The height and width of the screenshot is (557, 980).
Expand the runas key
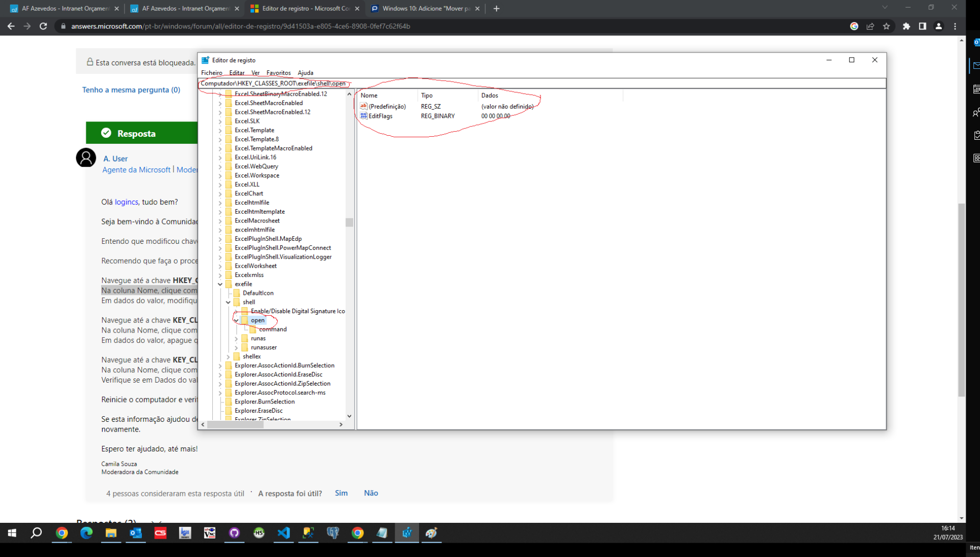[x=236, y=339]
